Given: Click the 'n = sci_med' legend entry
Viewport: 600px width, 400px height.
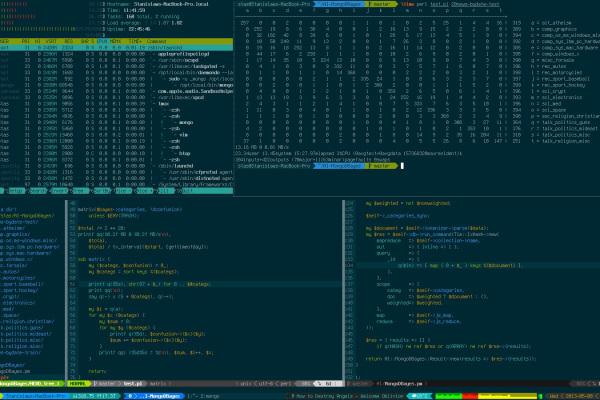Looking at the screenshot, I should [x=546, y=104].
